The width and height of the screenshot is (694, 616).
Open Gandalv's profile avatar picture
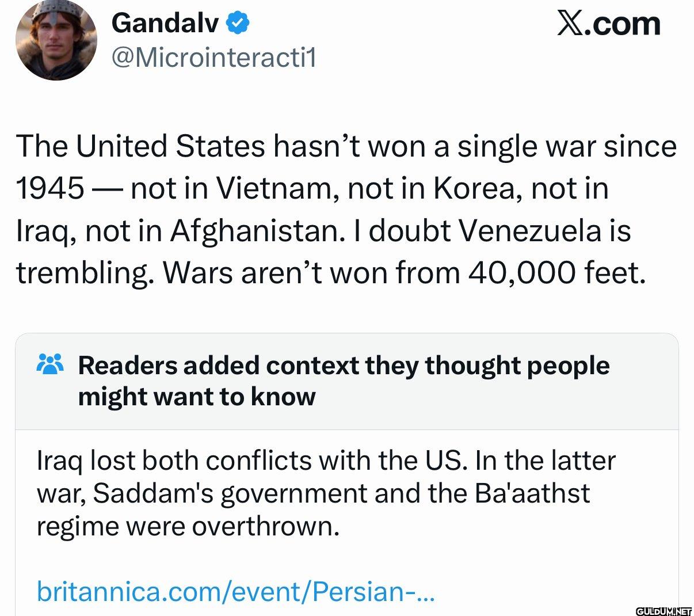tap(56, 40)
